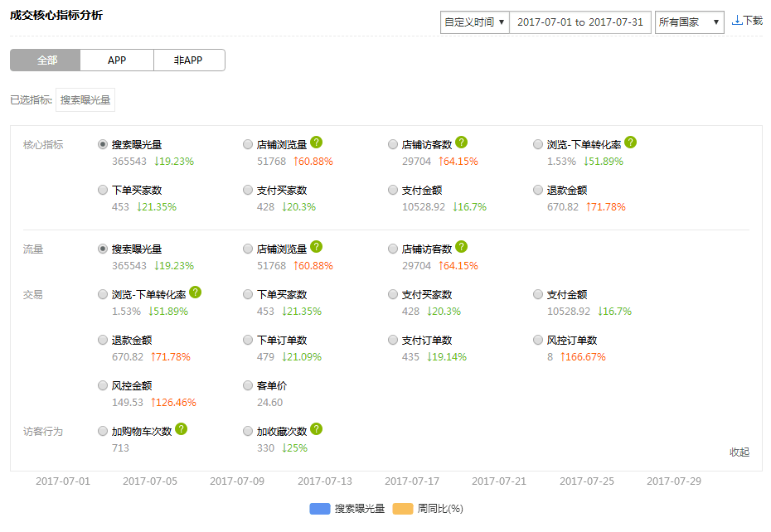
Task: Select 搜索曝光量 radio in 核心指标 section
Action: 102,144
